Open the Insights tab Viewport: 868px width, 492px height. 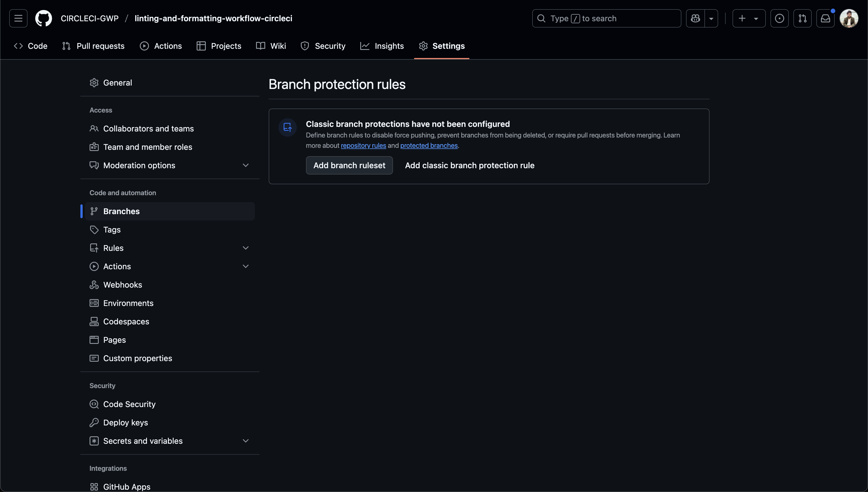point(389,46)
